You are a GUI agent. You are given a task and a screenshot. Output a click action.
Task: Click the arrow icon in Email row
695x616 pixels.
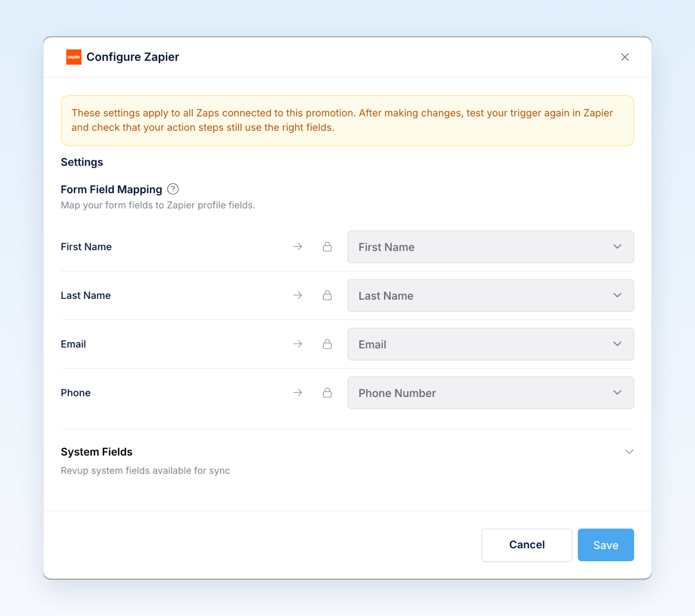pos(298,344)
